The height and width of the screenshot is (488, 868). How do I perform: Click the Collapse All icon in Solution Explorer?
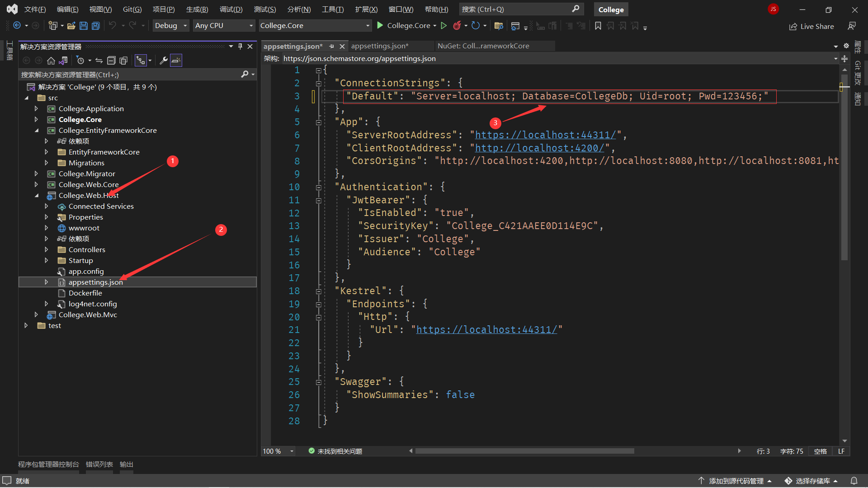coord(111,61)
